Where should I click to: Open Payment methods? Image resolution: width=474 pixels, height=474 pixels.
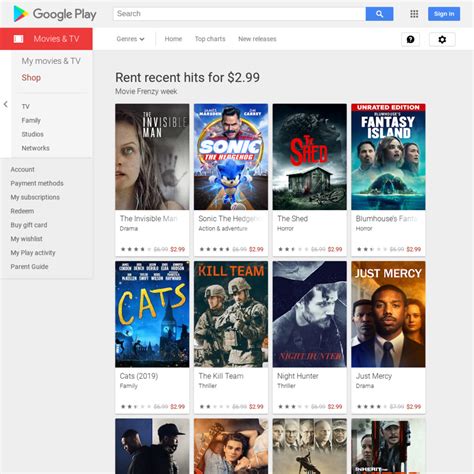coord(37,183)
